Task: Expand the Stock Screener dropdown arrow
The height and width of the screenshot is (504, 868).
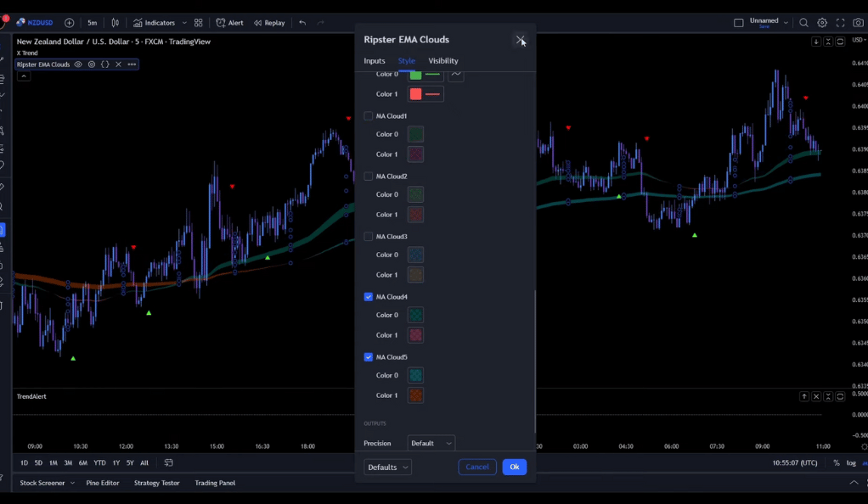Action: 72,483
